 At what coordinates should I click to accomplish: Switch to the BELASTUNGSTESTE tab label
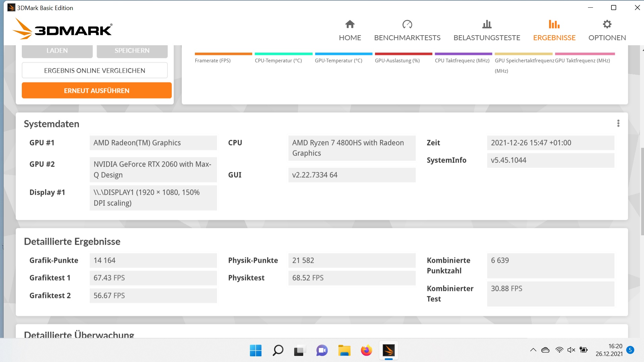pyautogui.click(x=487, y=38)
